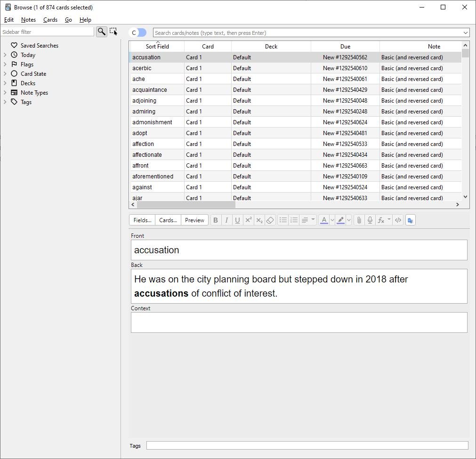Click the Preview button
This screenshot has width=476, height=459.
[194, 220]
